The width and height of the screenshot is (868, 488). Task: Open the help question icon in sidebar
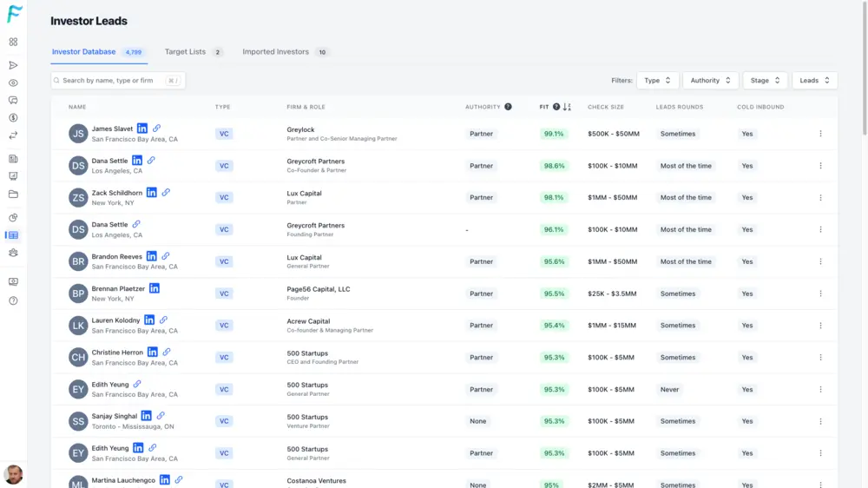click(x=13, y=300)
